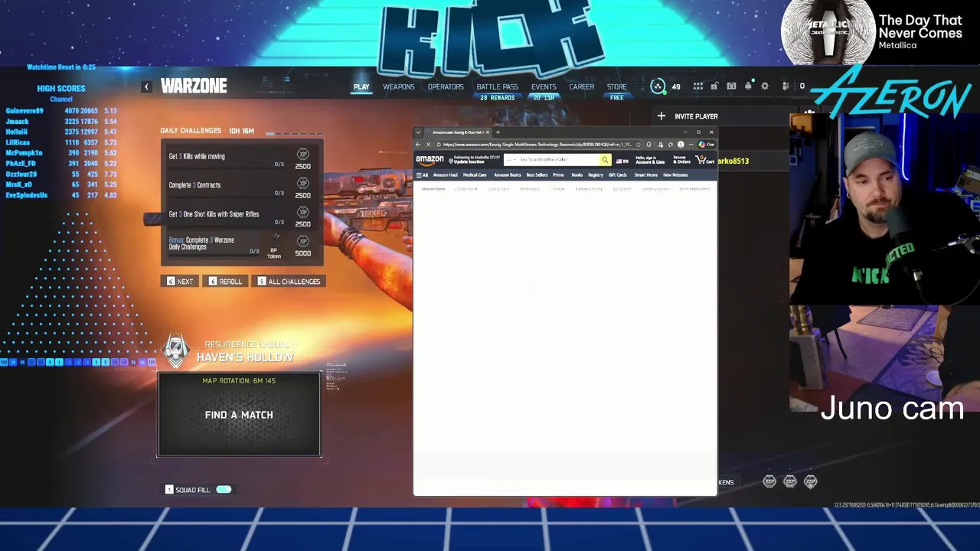Click the plus icon beside Invite Player
Screen dimensions: 980x551
pos(661,116)
